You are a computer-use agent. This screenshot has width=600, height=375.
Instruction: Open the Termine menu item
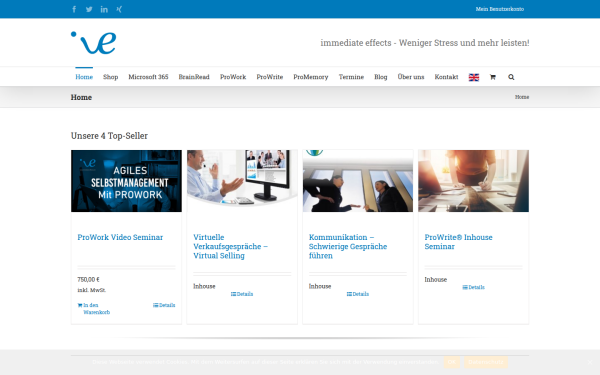tap(351, 77)
